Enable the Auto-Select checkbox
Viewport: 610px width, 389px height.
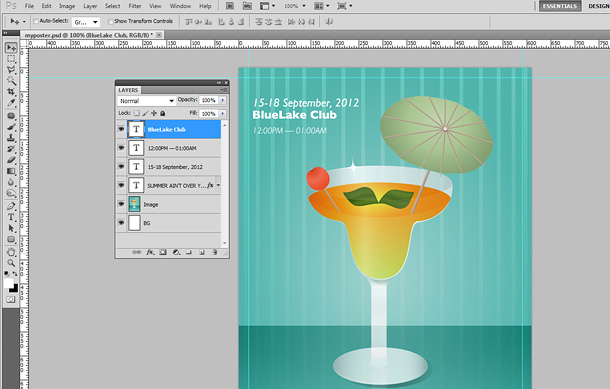point(36,21)
